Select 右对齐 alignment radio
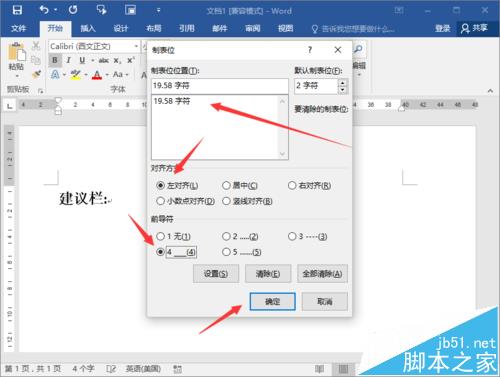Screen dimensions: 500x377 (x=292, y=185)
